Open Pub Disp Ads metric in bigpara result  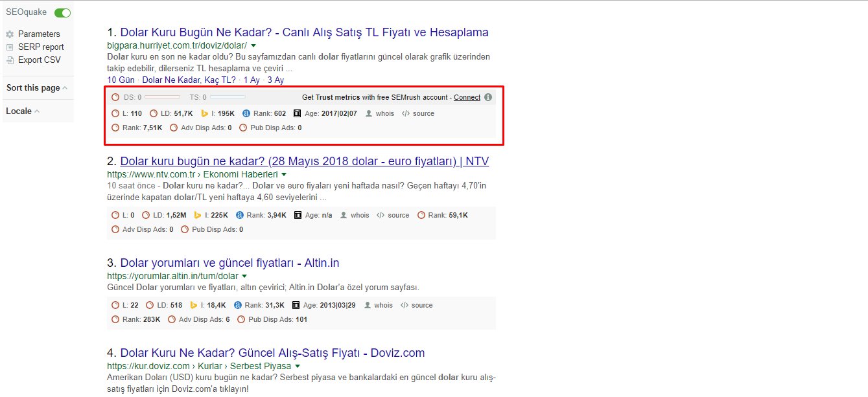pos(270,128)
